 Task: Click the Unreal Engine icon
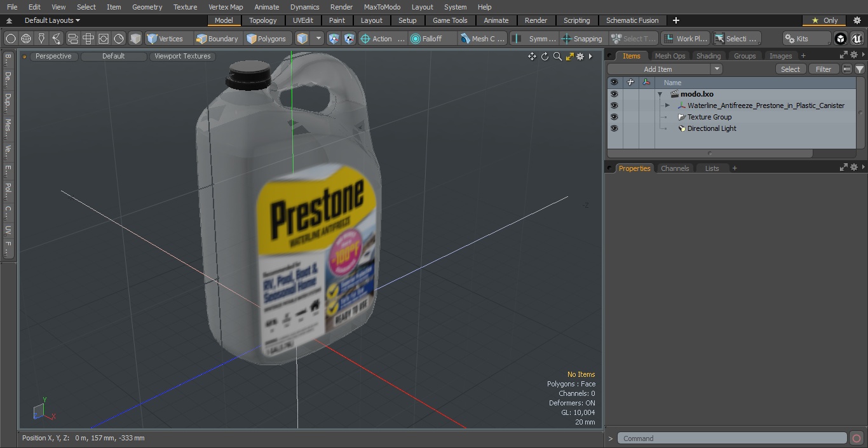coord(857,39)
